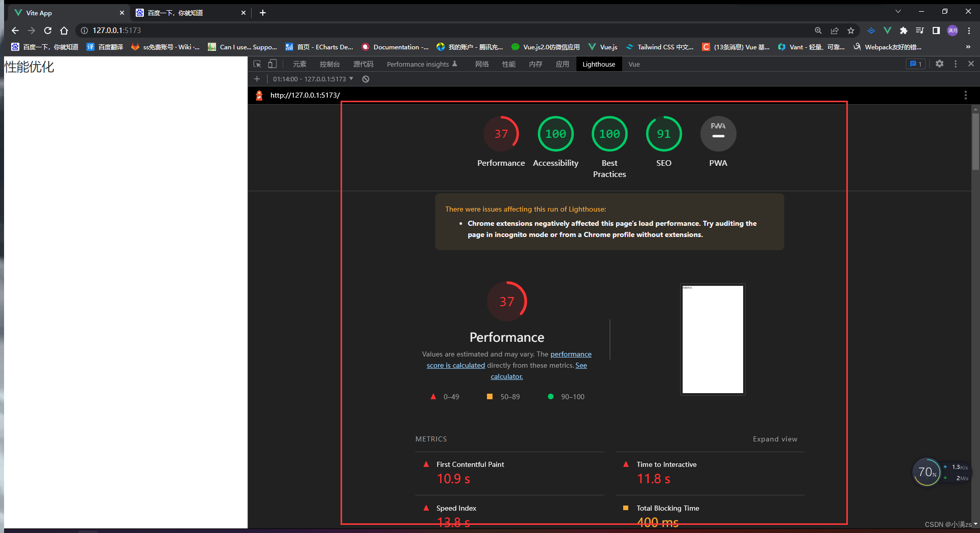Open the Can I use bookmark

tap(242, 47)
